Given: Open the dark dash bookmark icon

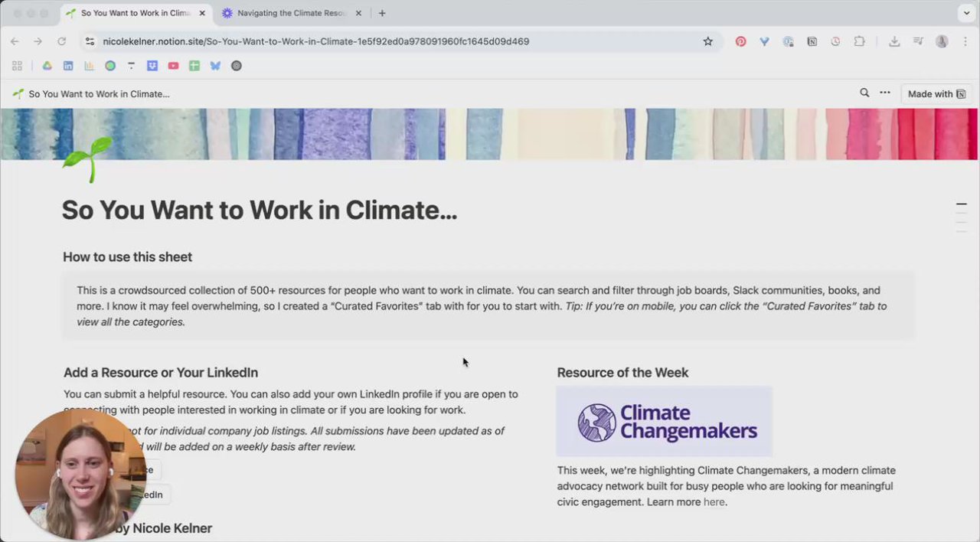Looking at the screenshot, I should click(131, 66).
